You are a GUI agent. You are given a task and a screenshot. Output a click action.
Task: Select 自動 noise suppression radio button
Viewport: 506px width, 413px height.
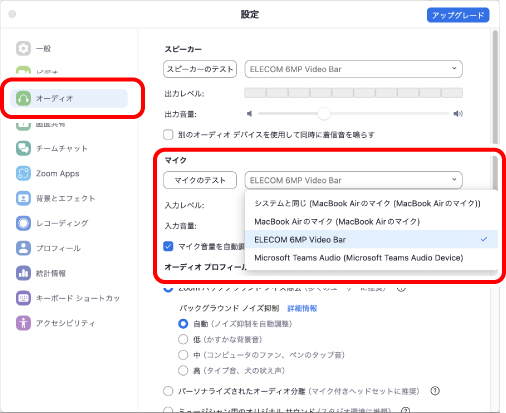click(x=183, y=324)
